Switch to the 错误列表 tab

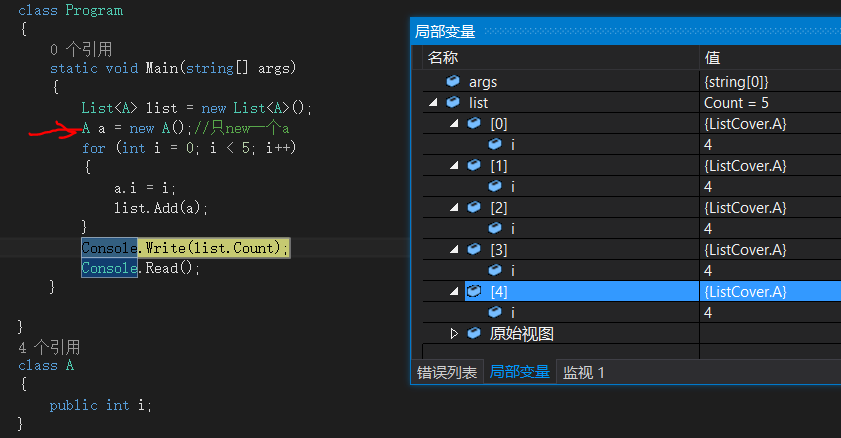447,372
